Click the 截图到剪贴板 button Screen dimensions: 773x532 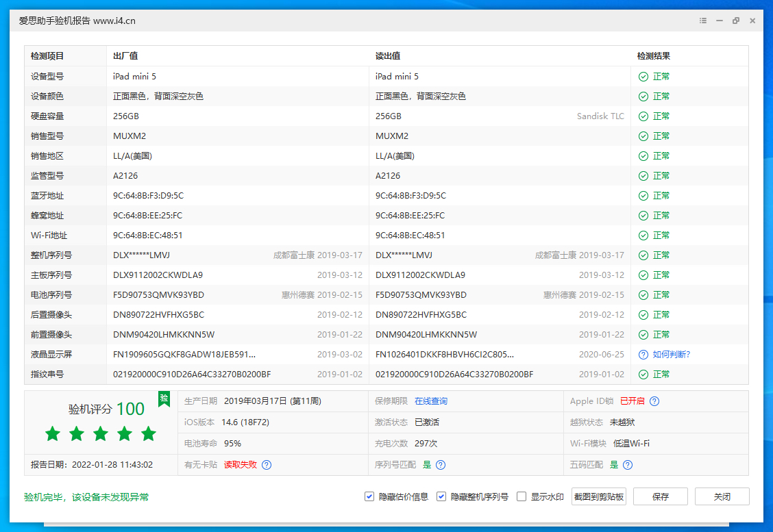599,496
